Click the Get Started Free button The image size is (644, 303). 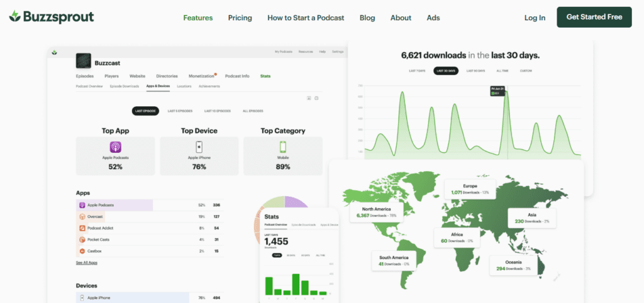click(594, 17)
